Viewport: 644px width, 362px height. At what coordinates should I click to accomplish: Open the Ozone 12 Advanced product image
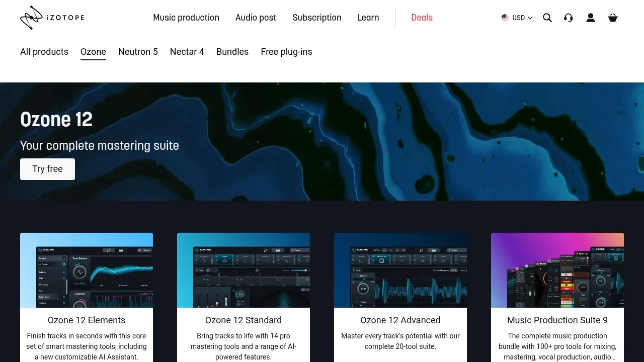pyautogui.click(x=400, y=270)
